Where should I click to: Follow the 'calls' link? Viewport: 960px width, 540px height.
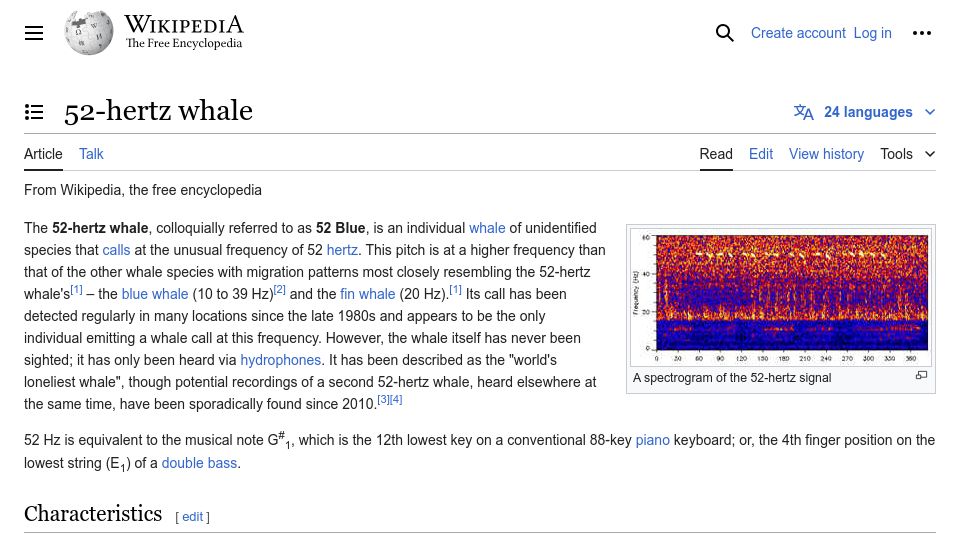[x=116, y=250]
